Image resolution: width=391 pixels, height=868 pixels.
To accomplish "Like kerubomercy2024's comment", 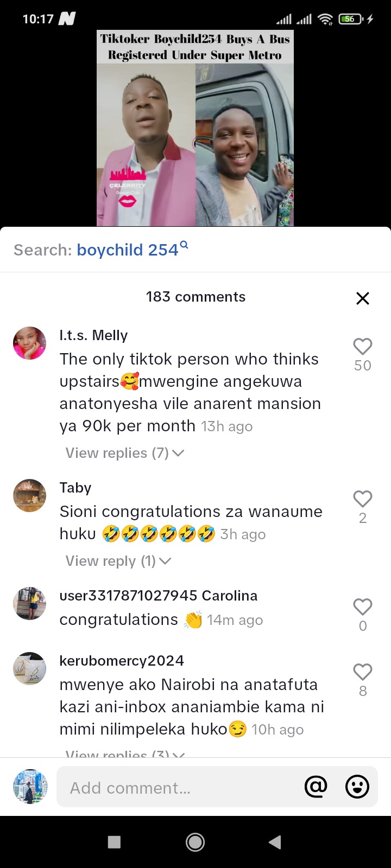I will [x=362, y=672].
